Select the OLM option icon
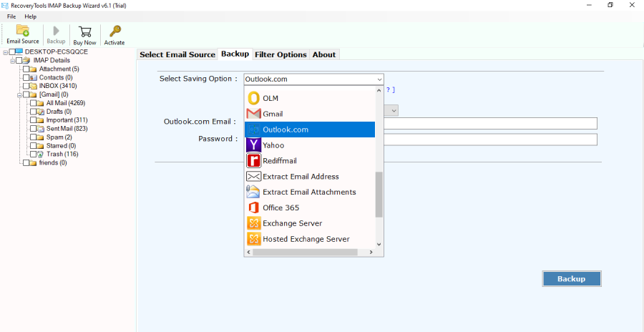 click(x=253, y=98)
